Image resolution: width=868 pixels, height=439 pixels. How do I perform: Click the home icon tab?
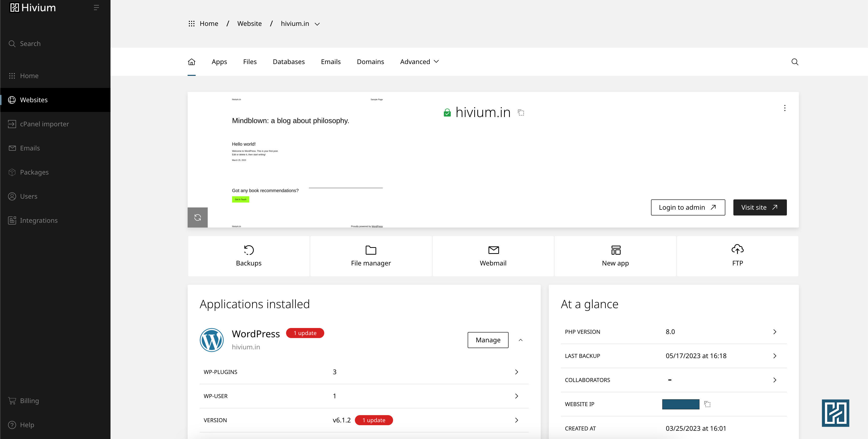(x=191, y=62)
